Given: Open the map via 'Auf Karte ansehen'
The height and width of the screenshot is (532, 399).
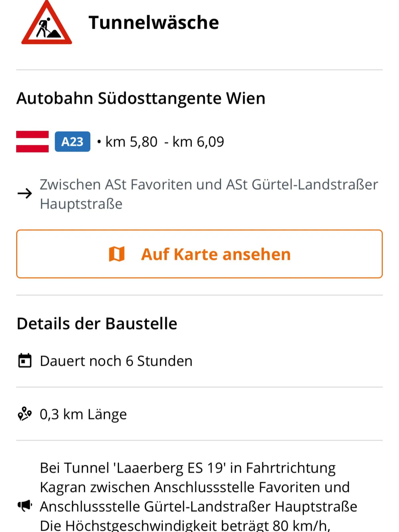Looking at the screenshot, I should tap(216, 254).
